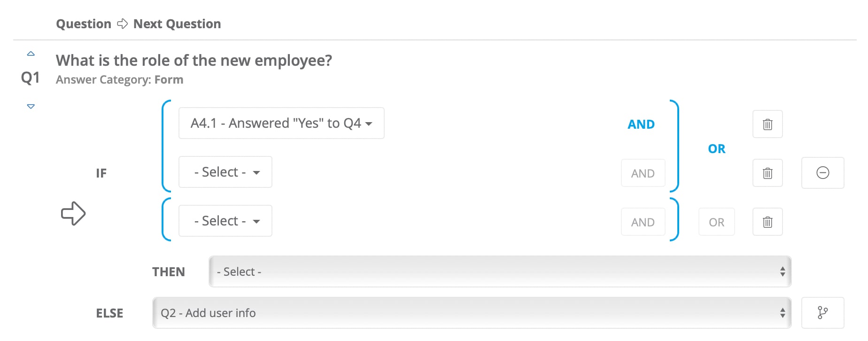
Task: Delete the bottom condition group trash icon
Action: click(767, 222)
